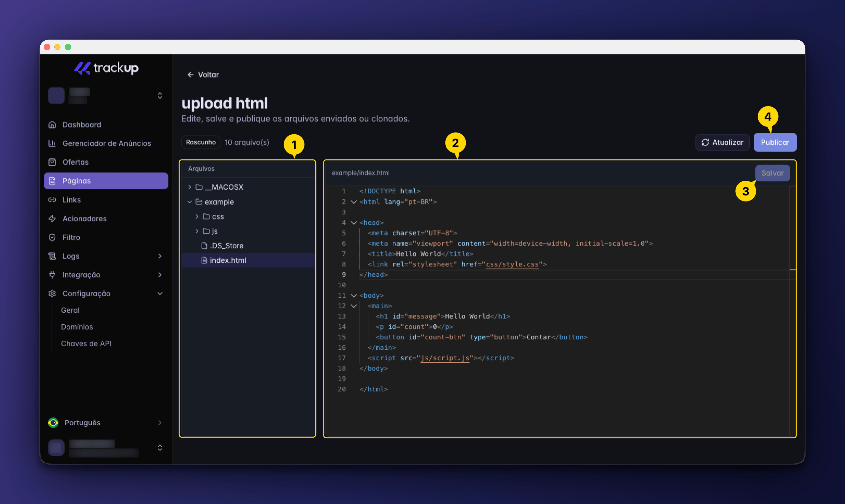The width and height of the screenshot is (845, 504).
Task: Click the workspace avatar at sidebar top
Action: [x=56, y=96]
